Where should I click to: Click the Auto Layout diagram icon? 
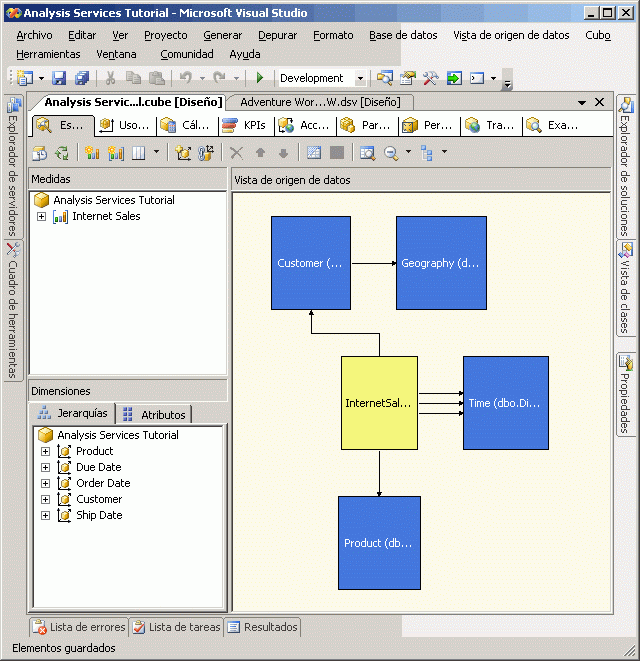[x=427, y=153]
